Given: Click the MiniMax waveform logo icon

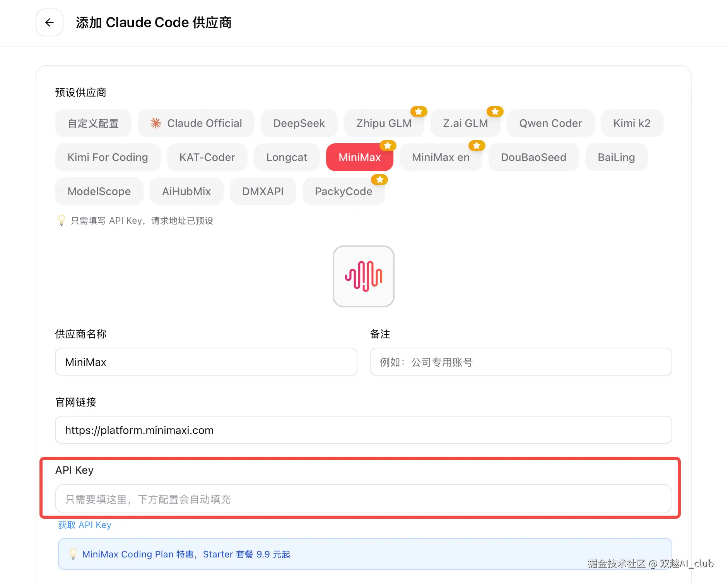Looking at the screenshot, I should click(x=364, y=276).
